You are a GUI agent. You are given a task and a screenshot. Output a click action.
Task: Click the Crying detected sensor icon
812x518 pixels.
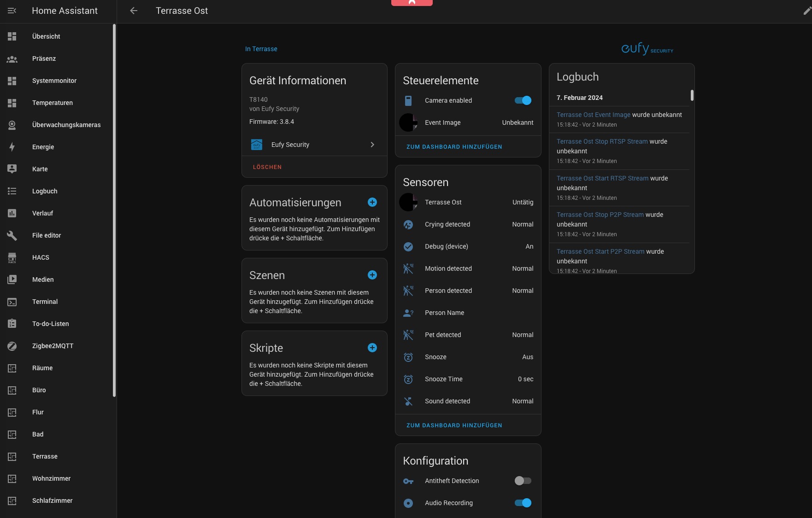point(408,224)
